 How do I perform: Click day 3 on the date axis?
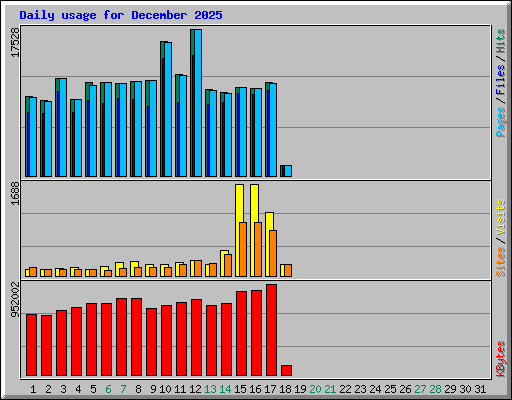(x=63, y=389)
